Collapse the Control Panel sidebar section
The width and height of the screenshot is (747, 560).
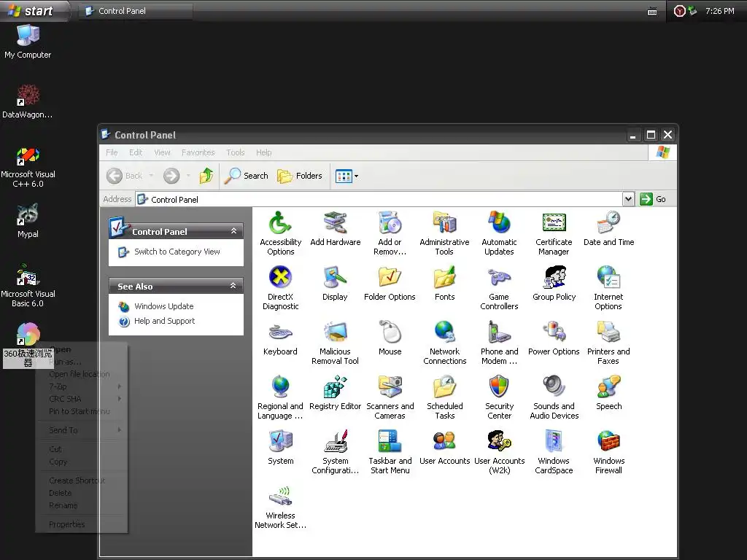(233, 231)
